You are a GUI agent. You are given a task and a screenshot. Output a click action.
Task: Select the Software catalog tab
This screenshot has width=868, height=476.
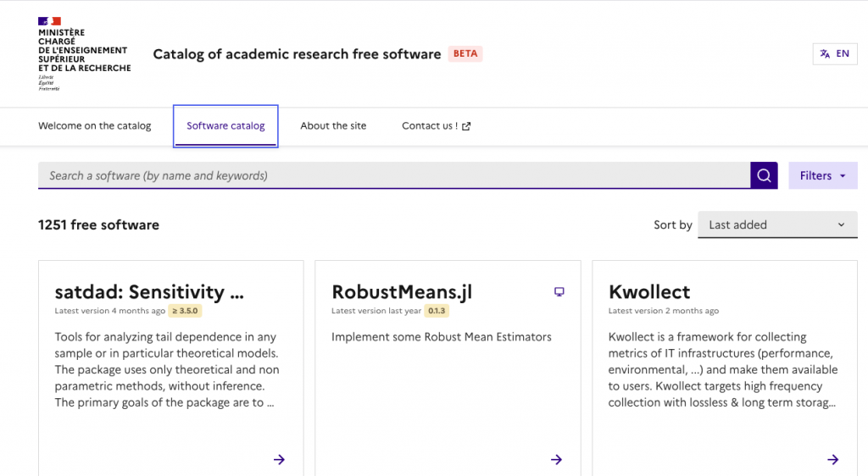click(225, 126)
